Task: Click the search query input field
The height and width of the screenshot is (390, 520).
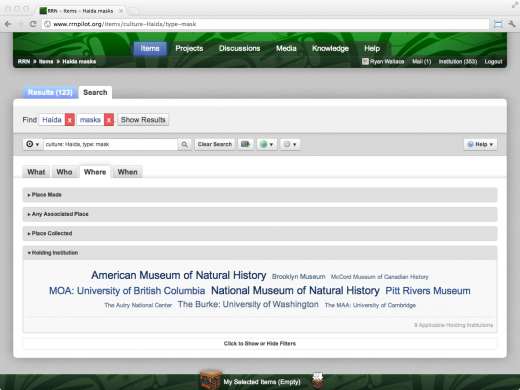Action: point(111,144)
